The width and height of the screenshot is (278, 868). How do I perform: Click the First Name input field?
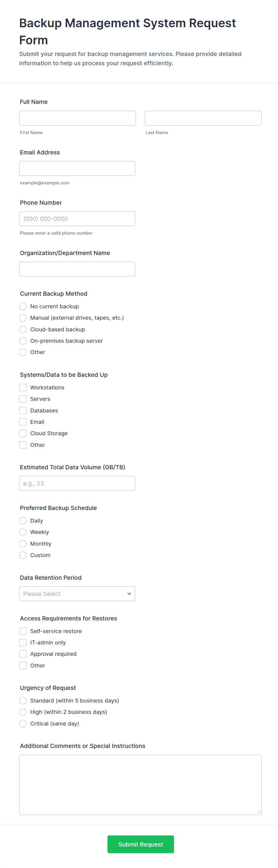[77, 118]
